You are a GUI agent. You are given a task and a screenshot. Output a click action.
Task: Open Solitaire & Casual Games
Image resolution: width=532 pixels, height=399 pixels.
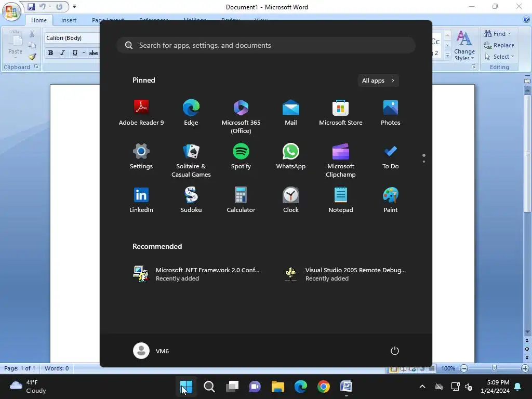[191, 161]
